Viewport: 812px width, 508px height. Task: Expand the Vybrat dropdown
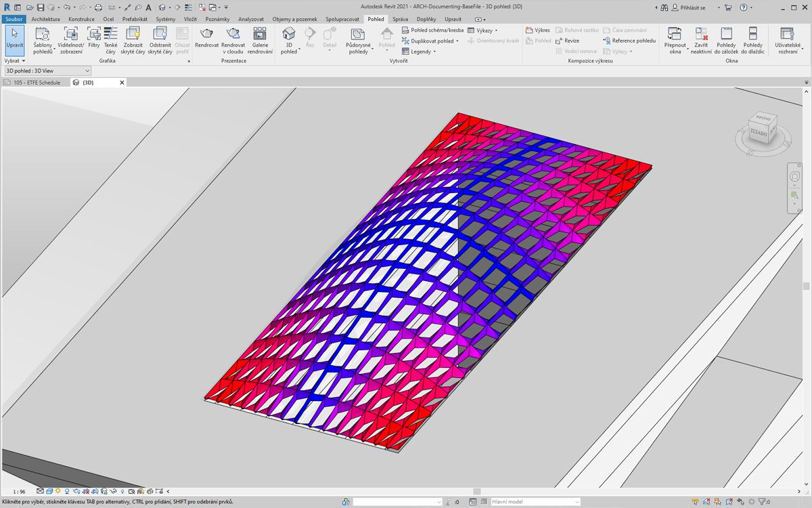[14, 61]
